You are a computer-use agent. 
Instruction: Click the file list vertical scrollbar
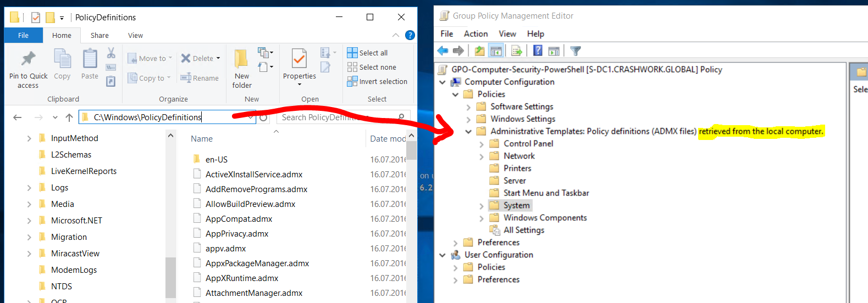coord(411,216)
